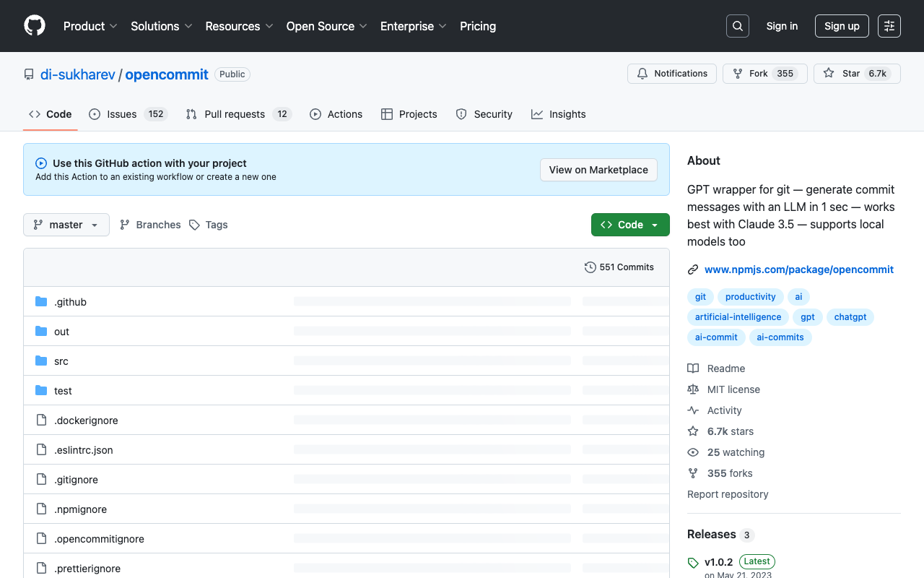Viewport: 924px width, 578px height.
Task: Open the di-sukharev owner profile
Action: pyautogui.click(x=78, y=74)
